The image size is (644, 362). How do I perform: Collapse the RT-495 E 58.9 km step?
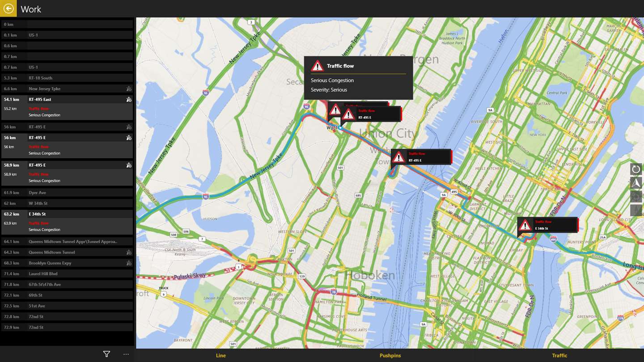[x=67, y=165]
